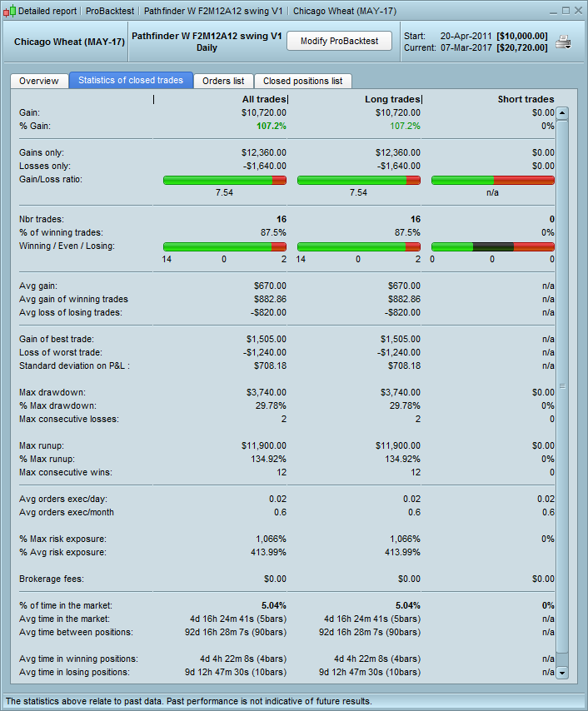This screenshot has height=711, width=588.
Task: Minimize the Detailed report window
Action: coord(553,11)
